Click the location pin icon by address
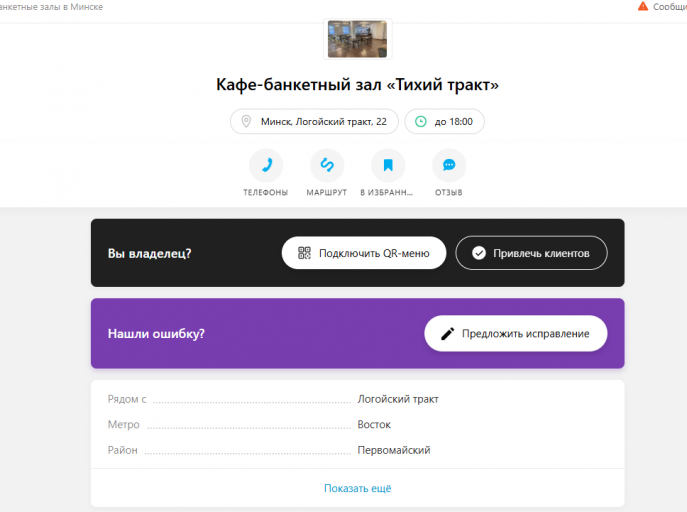This screenshot has height=512, width=687. 246,121
